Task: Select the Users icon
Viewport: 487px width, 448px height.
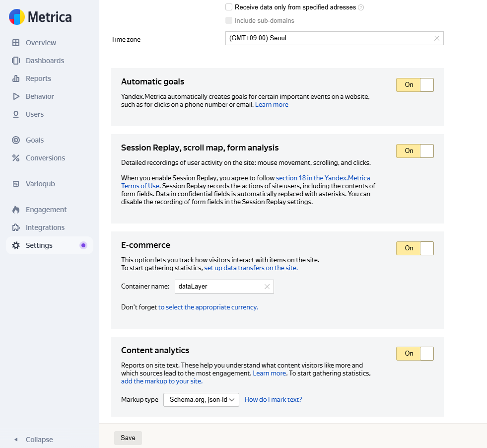Action: (16, 114)
